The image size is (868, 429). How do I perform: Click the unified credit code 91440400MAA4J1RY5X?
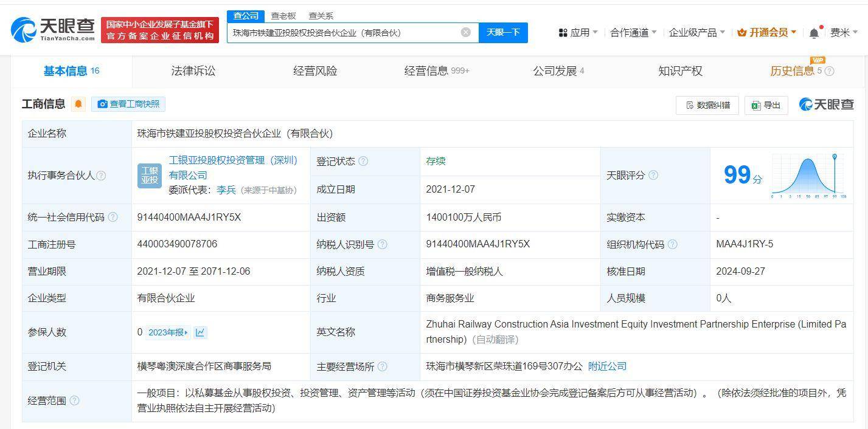pyautogui.click(x=189, y=217)
